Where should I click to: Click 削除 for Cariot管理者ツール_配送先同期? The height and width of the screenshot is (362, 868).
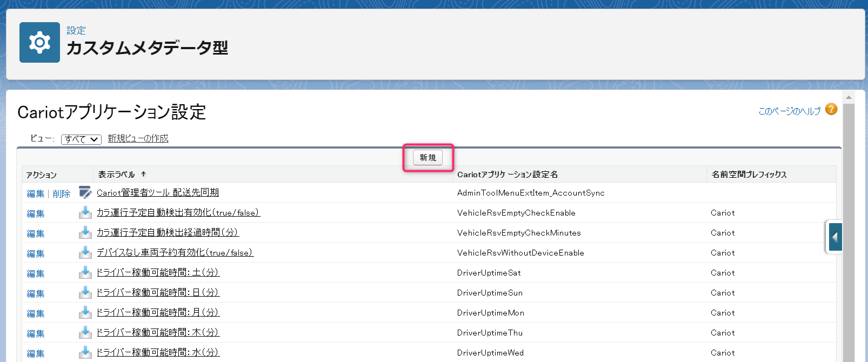pyautogui.click(x=62, y=193)
